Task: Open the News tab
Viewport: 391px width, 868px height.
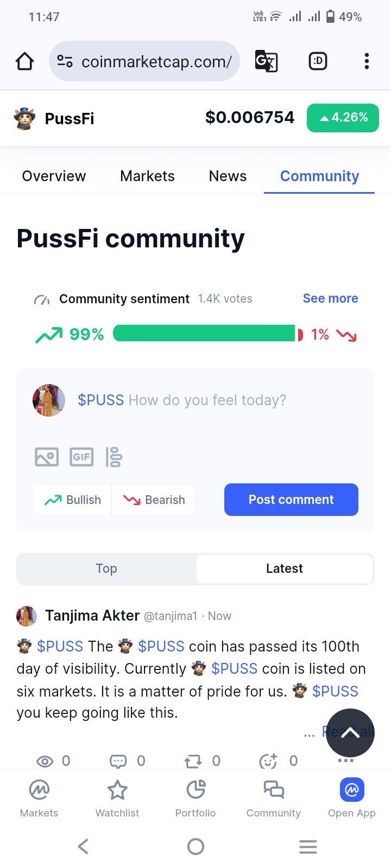Action: (x=228, y=176)
